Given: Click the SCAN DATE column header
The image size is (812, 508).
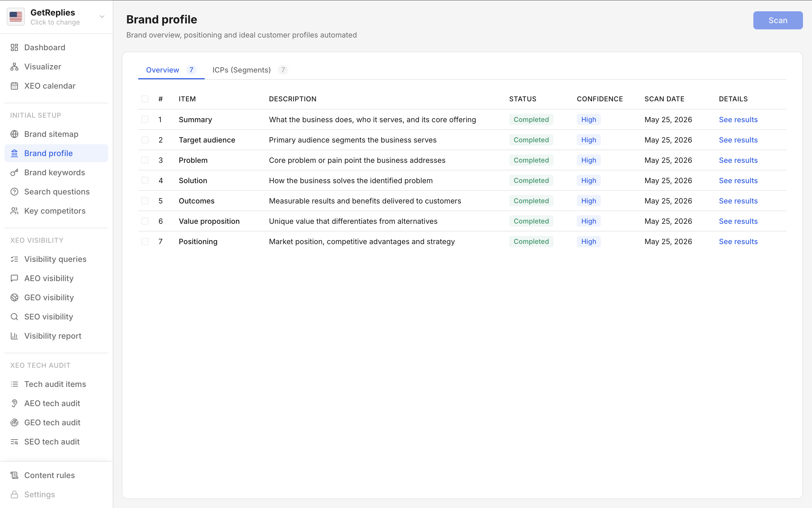Looking at the screenshot, I should point(664,99).
